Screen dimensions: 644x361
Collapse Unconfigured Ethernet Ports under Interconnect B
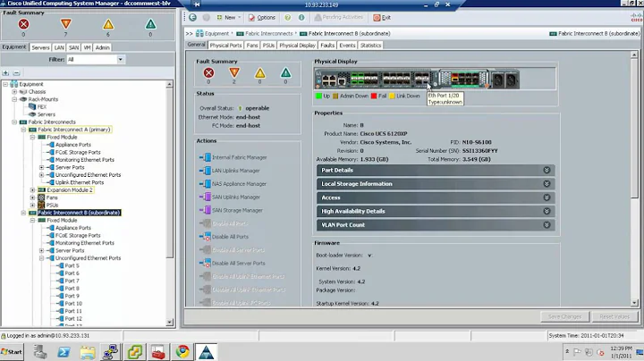tap(41, 258)
